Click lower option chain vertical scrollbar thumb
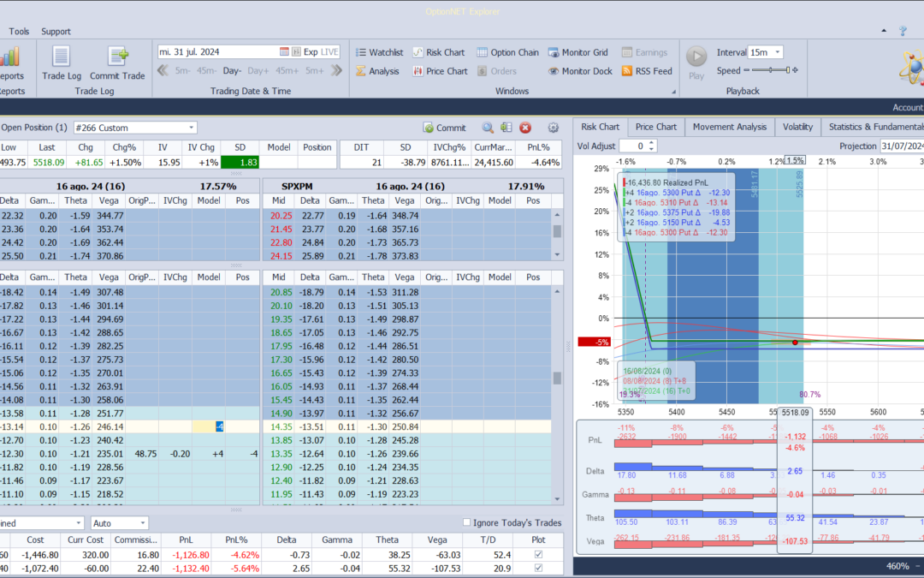This screenshot has width=924, height=578. (x=557, y=378)
